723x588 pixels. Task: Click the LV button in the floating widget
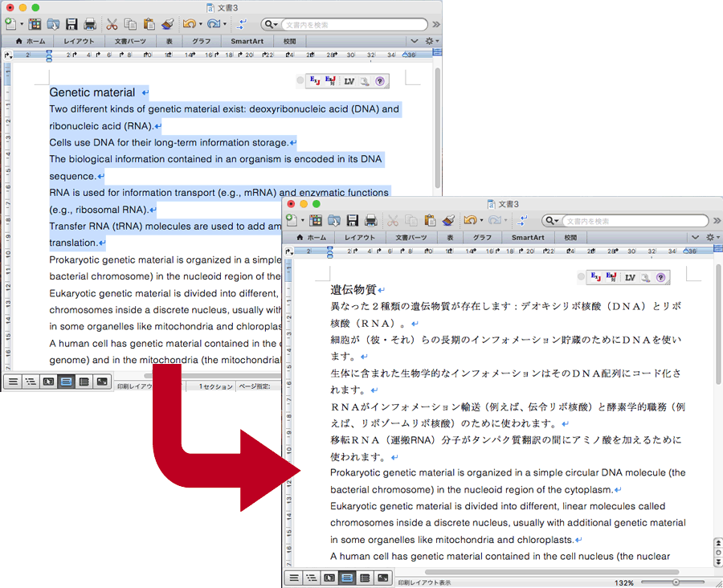(630, 276)
